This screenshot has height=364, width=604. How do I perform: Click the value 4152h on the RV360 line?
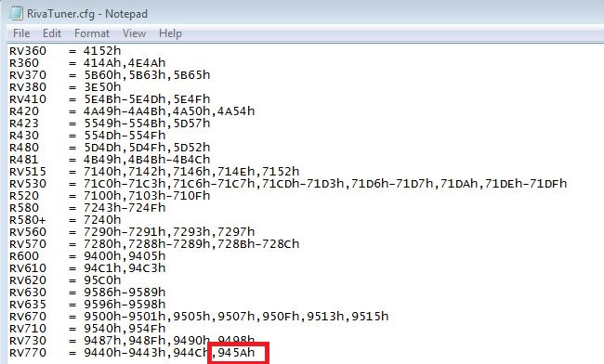(102, 51)
